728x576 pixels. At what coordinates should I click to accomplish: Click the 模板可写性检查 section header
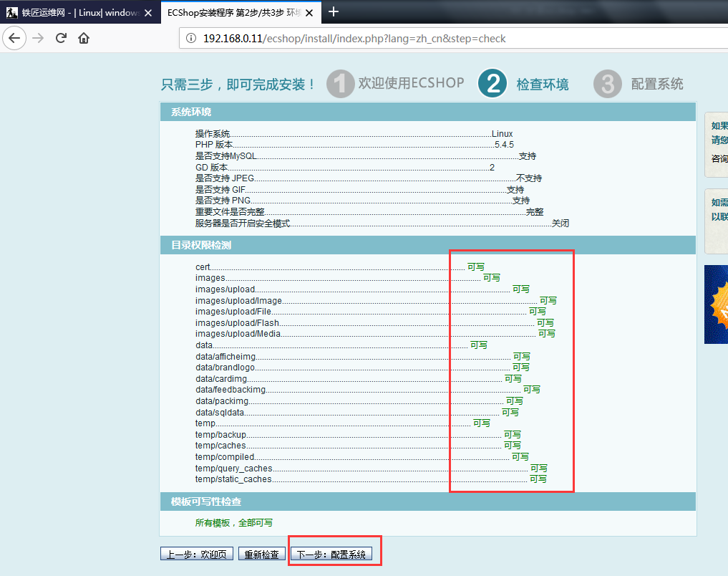427,501
